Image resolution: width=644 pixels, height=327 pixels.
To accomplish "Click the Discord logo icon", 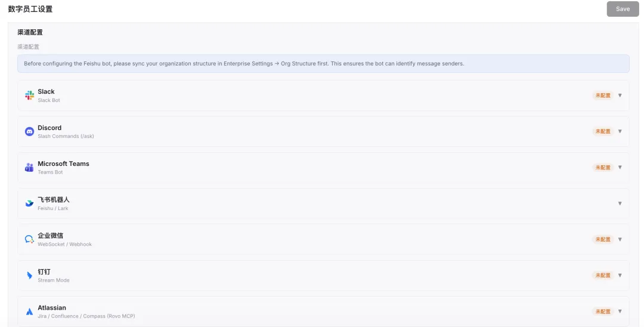I will point(30,131).
